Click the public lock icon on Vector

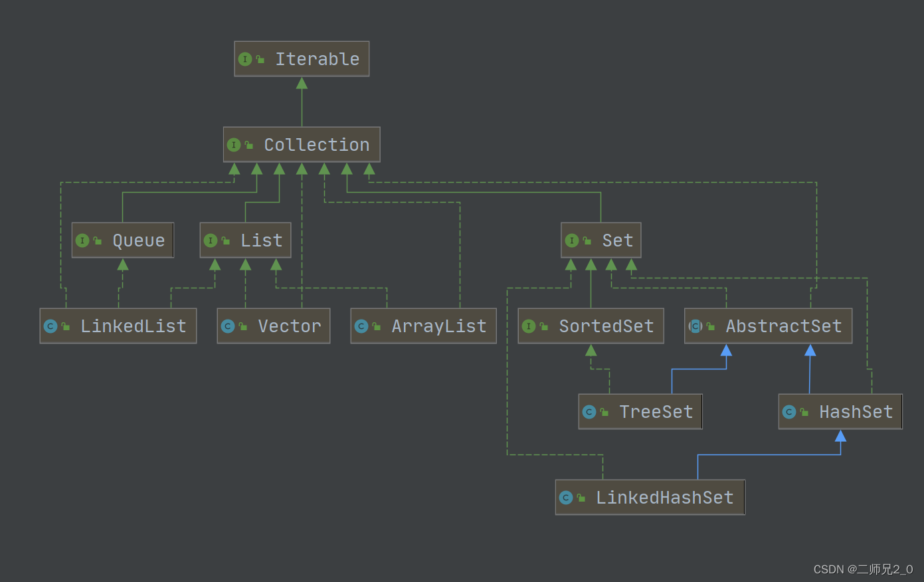(243, 327)
